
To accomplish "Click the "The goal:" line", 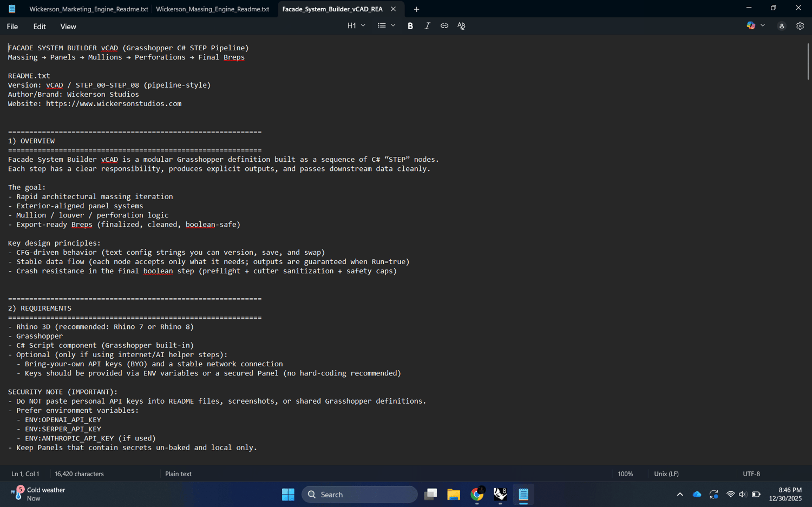I will 27,188.
